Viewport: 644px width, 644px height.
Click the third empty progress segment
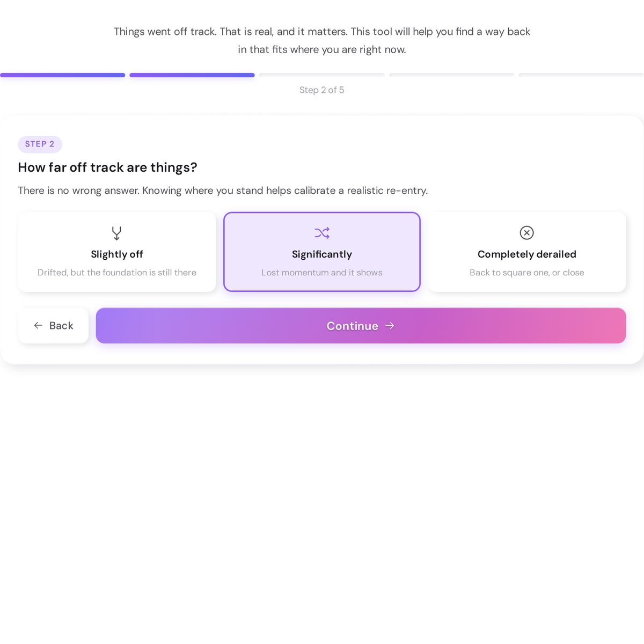pos(321,75)
